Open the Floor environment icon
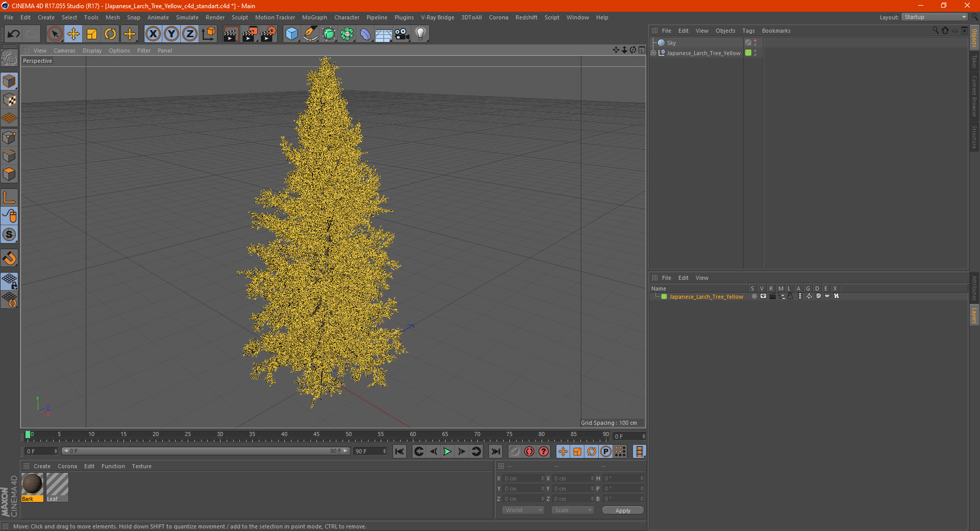The width and height of the screenshot is (980, 531). point(383,34)
